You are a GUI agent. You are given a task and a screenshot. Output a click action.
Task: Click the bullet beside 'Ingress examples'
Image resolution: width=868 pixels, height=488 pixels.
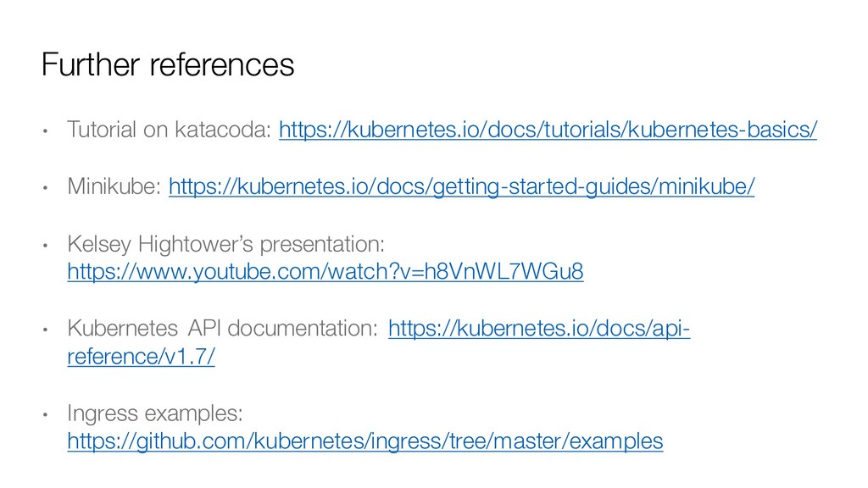tap(46, 414)
